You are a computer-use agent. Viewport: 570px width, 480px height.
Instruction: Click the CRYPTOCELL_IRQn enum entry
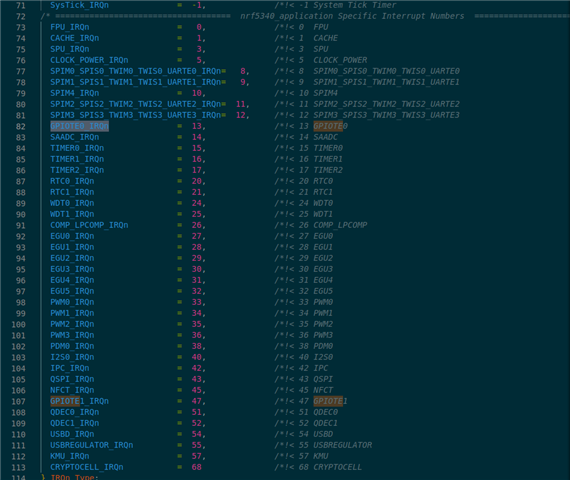point(87,467)
